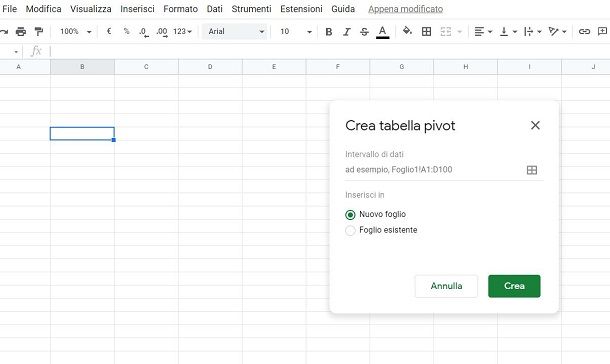610x364 pixels.
Task: Click the Appena modificato link
Action: pyautogui.click(x=405, y=9)
